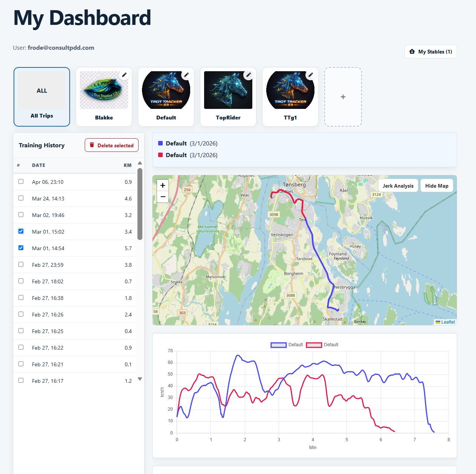This screenshot has height=474, width=476.
Task: Click the Nesbrygga label on map
Action: click(x=345, y=287)
